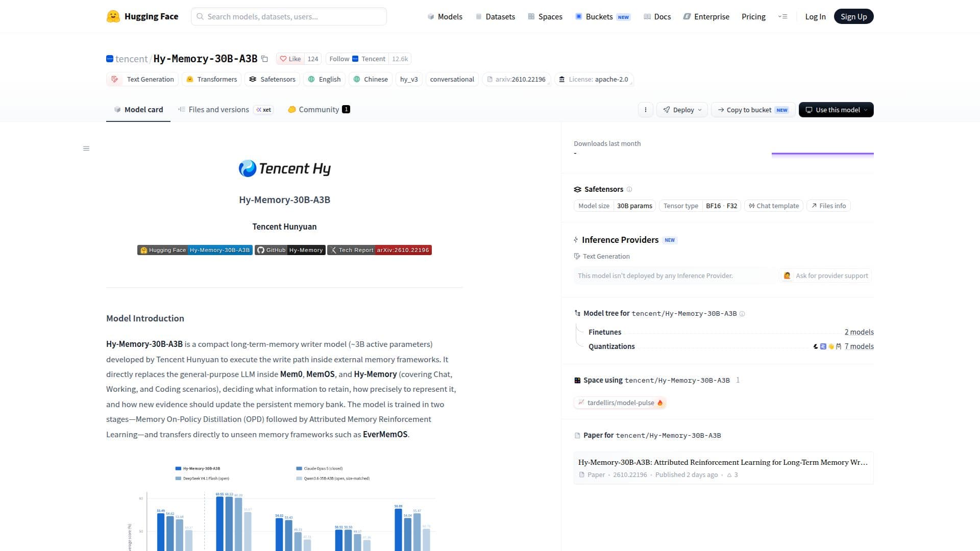Screen dimensions: 980x551
Task: Open the Chat template button
Action: pos(774,206)
